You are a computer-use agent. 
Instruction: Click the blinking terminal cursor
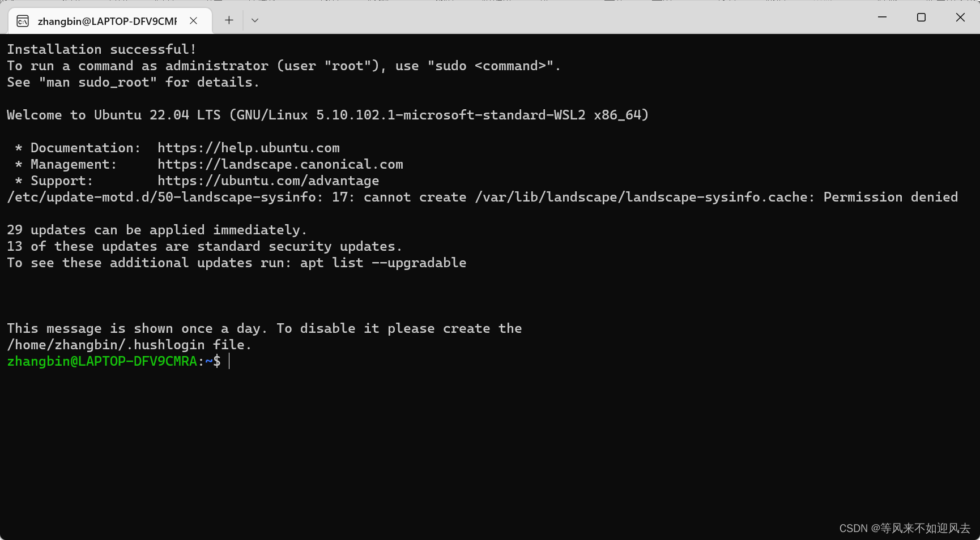point(229,361)
